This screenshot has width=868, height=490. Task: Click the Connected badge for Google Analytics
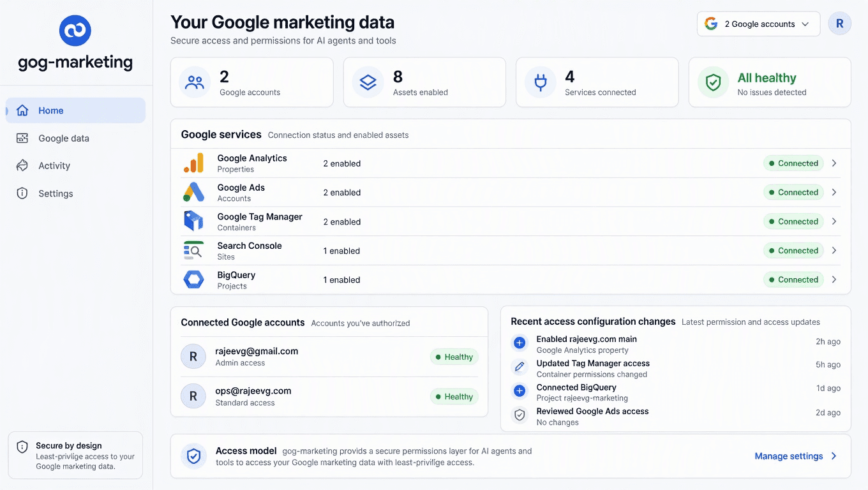click(x=793, y=163)
